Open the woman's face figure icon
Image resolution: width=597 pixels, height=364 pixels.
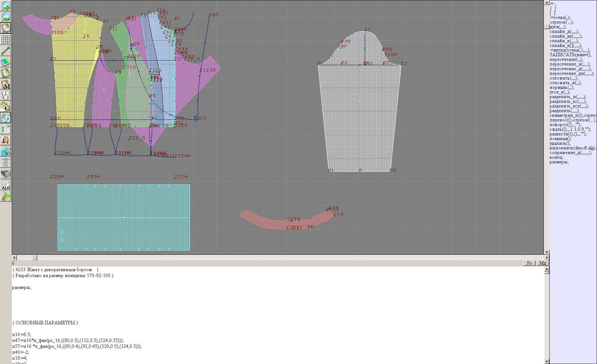(6, 140)
